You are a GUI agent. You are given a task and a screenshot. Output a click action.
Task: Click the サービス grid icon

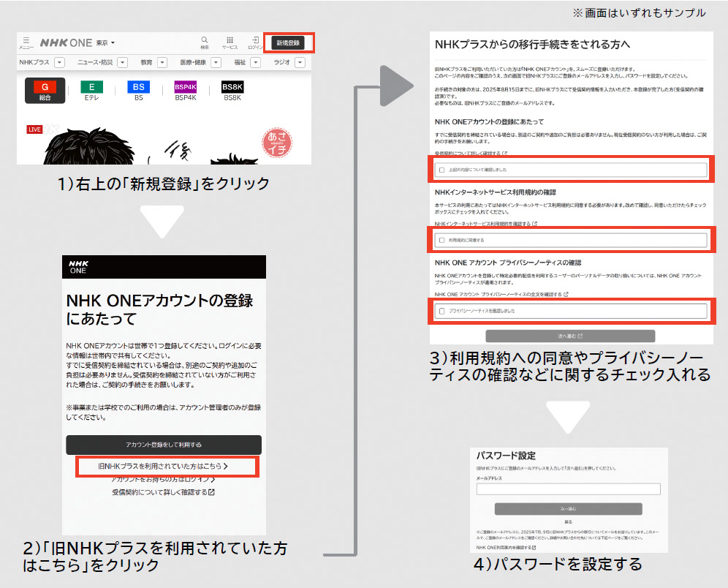pos(230,40)
